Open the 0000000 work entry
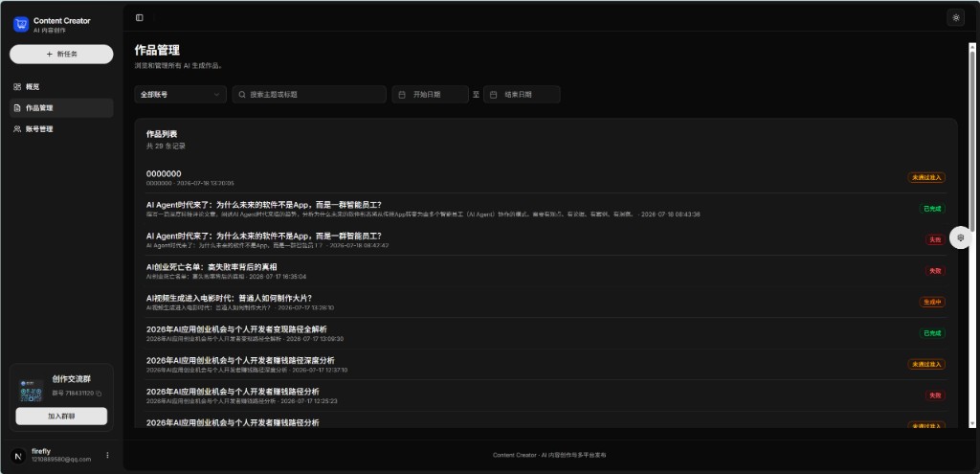Screen dimensions: 980x474 click(546, 177)
